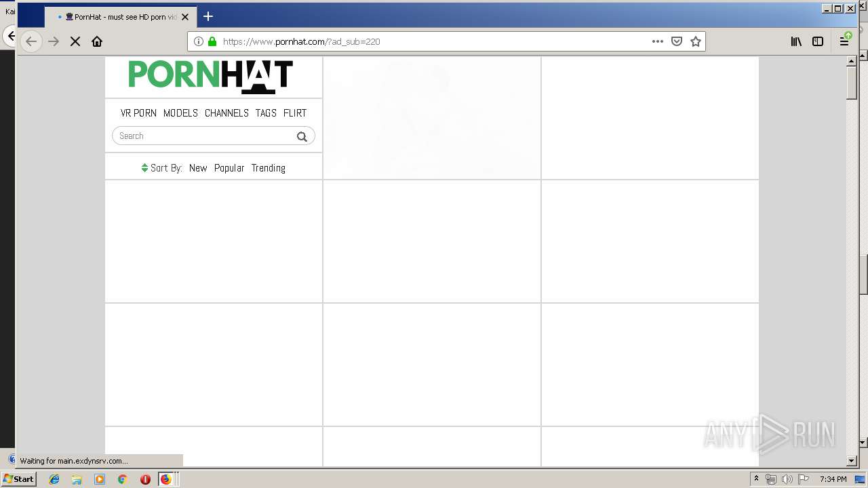Go to the Firefox Home page

point(97,41)
